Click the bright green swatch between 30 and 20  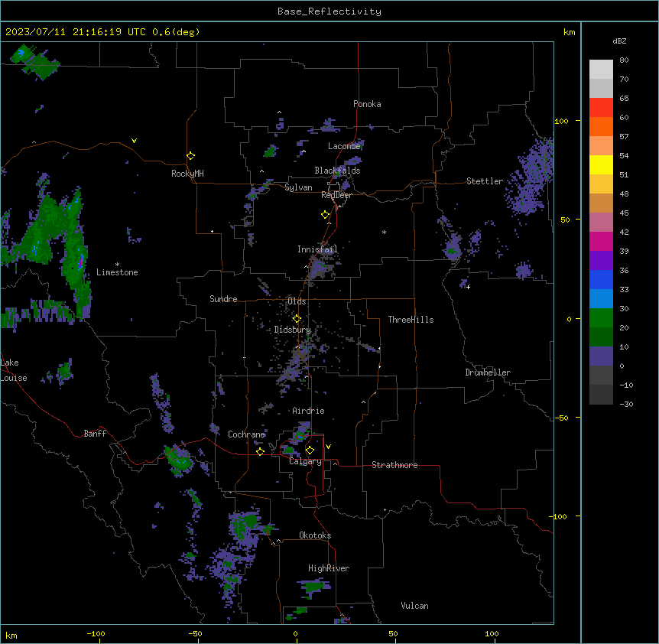click(x=601, y=318)
